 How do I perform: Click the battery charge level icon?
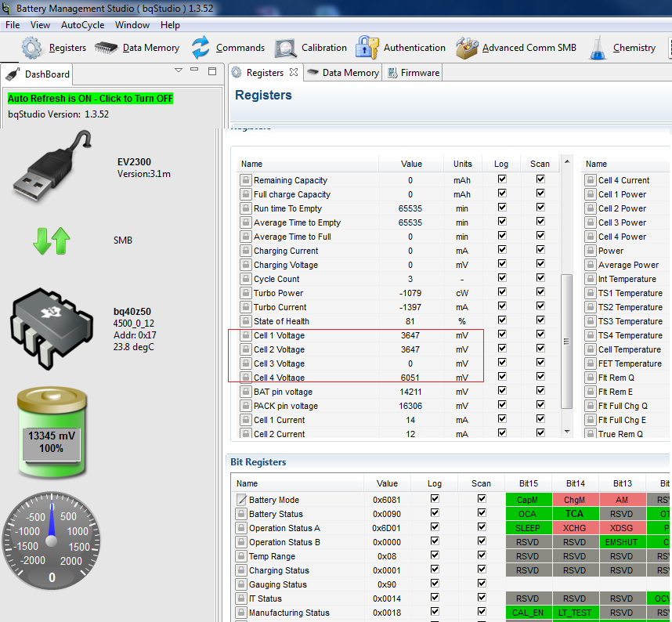(x=52, y=432)
